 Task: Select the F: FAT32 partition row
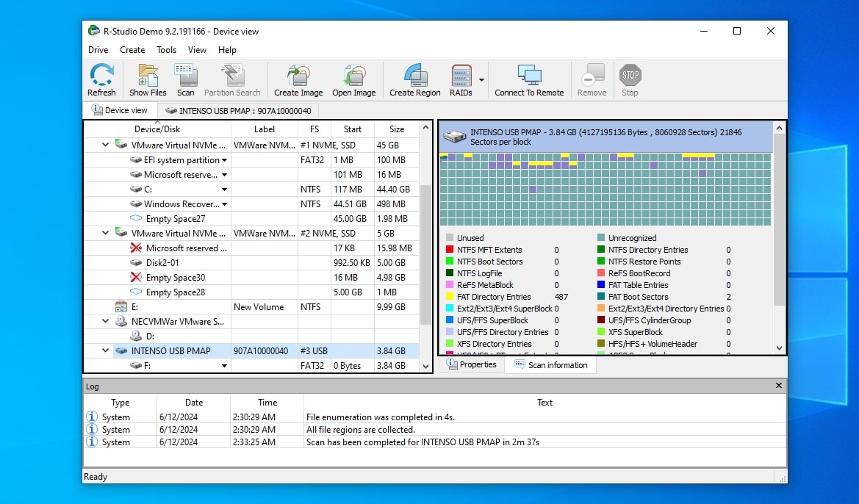[252, 365]
